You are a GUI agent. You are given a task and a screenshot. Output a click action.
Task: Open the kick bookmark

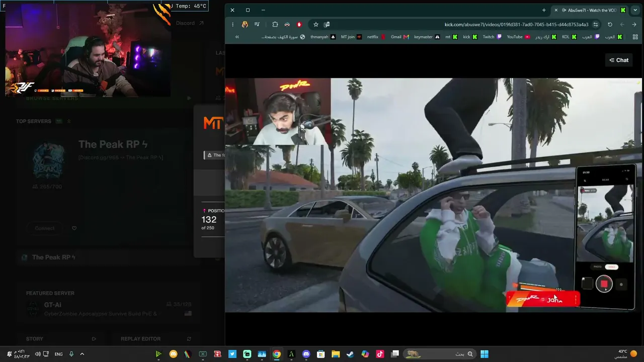click(470, 37)
